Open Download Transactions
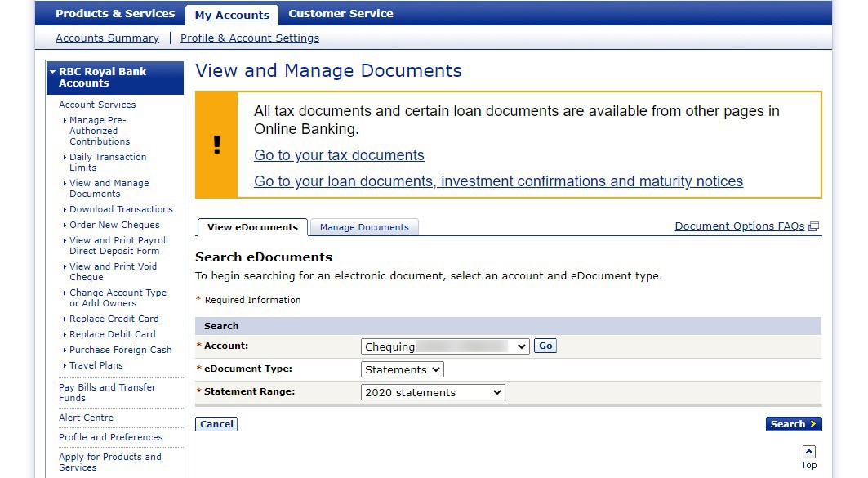 [121, 209]
